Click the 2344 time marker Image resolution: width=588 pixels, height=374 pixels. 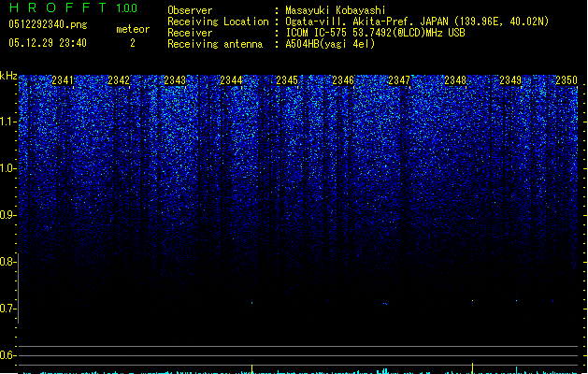tap(231, 80)
